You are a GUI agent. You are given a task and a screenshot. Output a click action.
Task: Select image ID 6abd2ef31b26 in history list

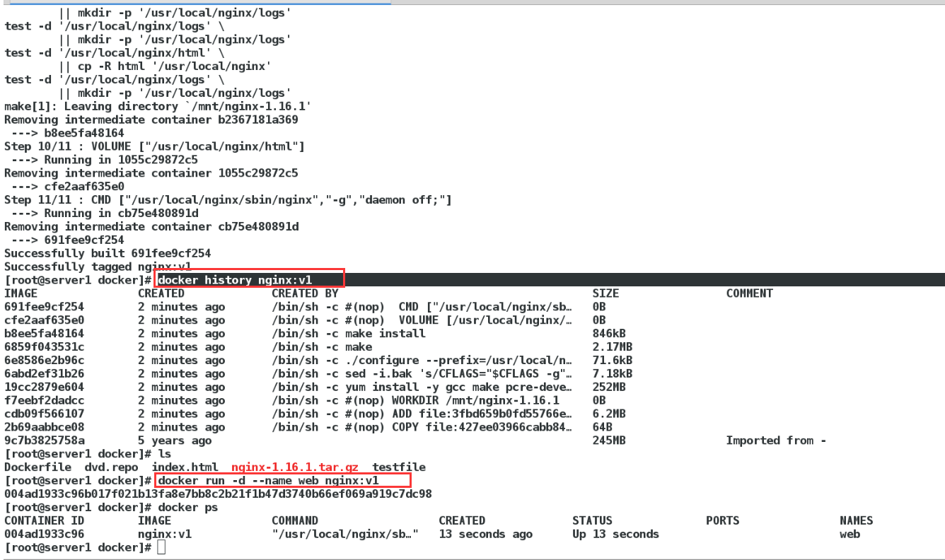click(x=44, y=374)
